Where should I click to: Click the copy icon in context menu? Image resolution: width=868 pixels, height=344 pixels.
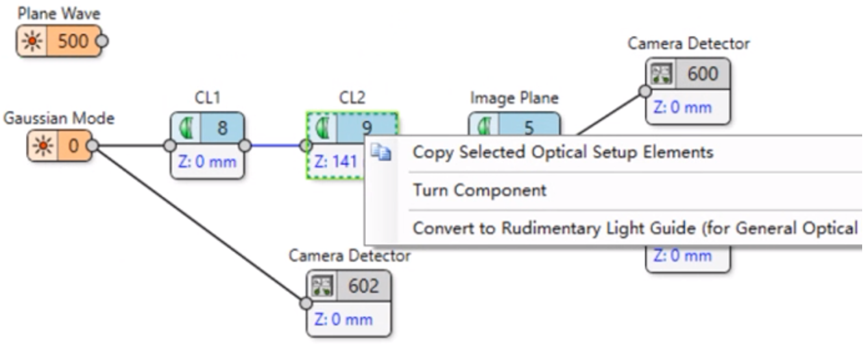point(381,153)
